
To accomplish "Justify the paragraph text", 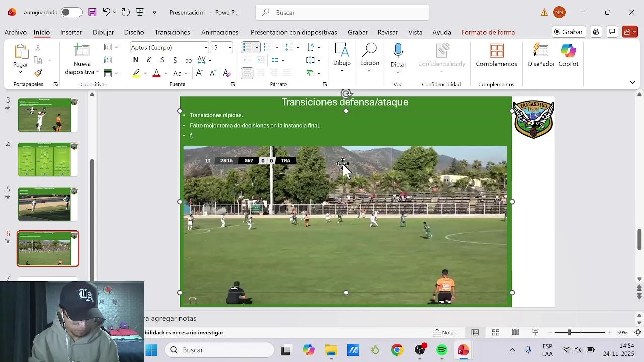I will coord(286,73).
